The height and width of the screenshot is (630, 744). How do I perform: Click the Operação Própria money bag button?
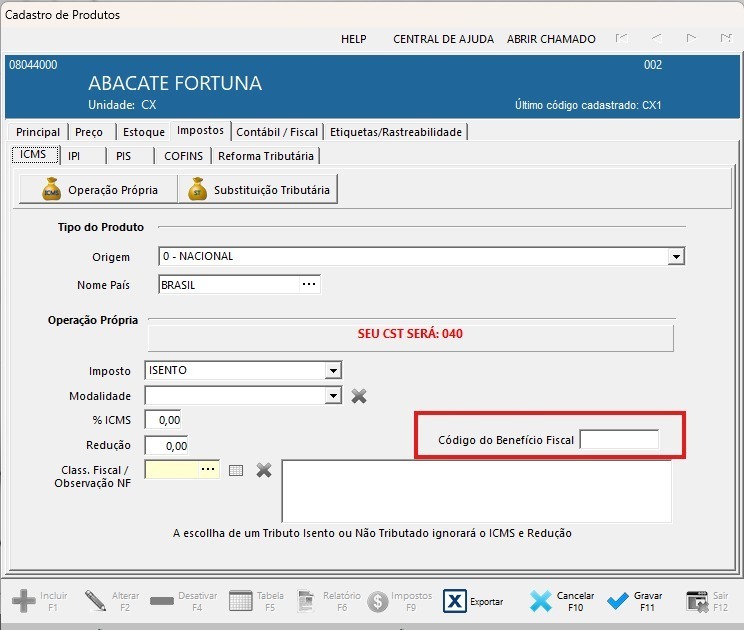point(97,189)
